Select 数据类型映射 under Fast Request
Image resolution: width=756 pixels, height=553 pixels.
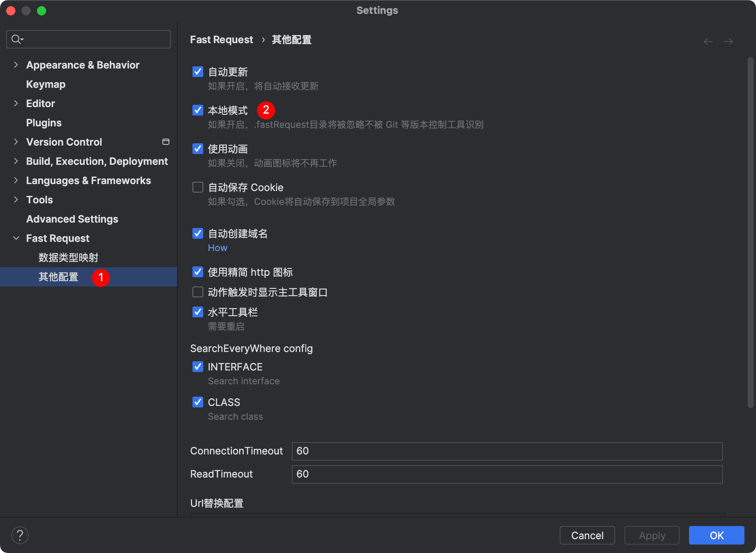coord(68,257)
